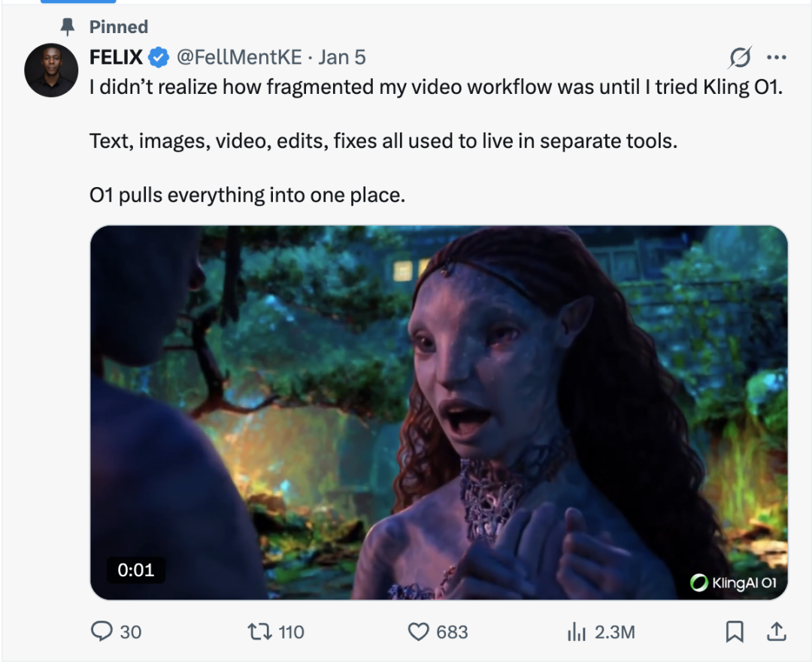Bookmark this post

point(734,632)
